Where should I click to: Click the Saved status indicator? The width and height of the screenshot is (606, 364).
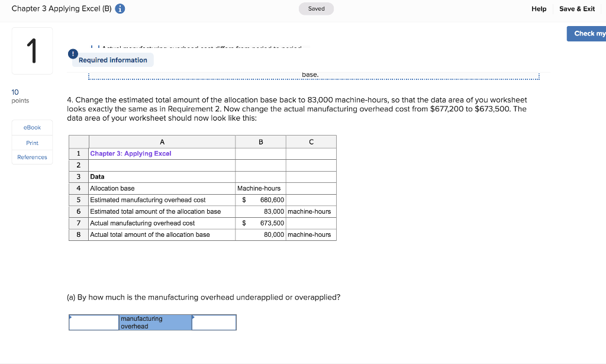click(316, 9)
